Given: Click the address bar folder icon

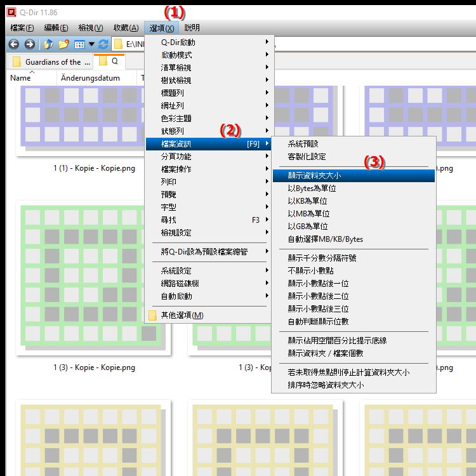Looking at the screenshot, I should click(118, 44).
